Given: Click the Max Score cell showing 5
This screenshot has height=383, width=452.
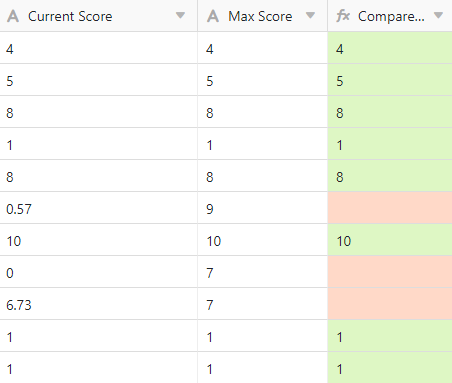Looking at the screenshot, I should point(263,80).
